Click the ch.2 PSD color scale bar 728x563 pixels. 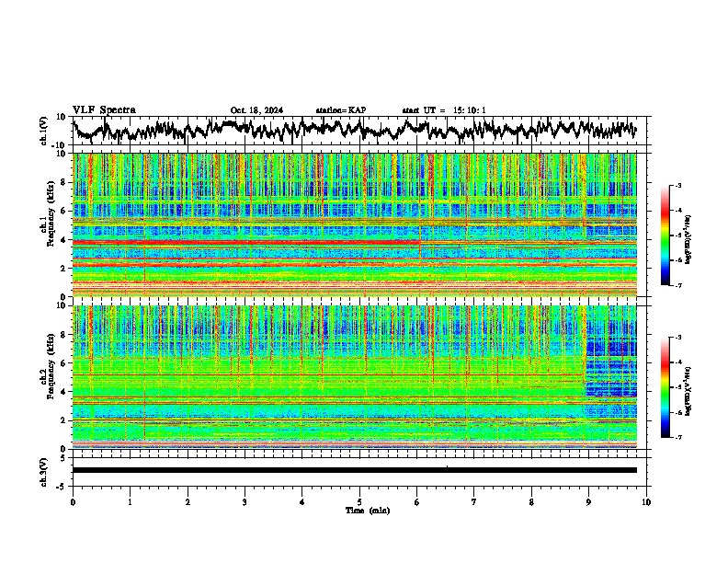point(665,387)
